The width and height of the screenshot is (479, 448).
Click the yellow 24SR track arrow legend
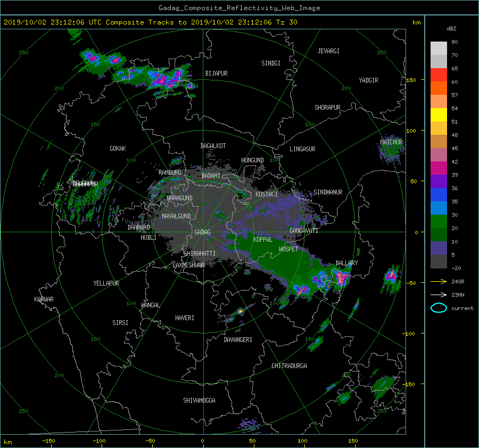(439, 282)
